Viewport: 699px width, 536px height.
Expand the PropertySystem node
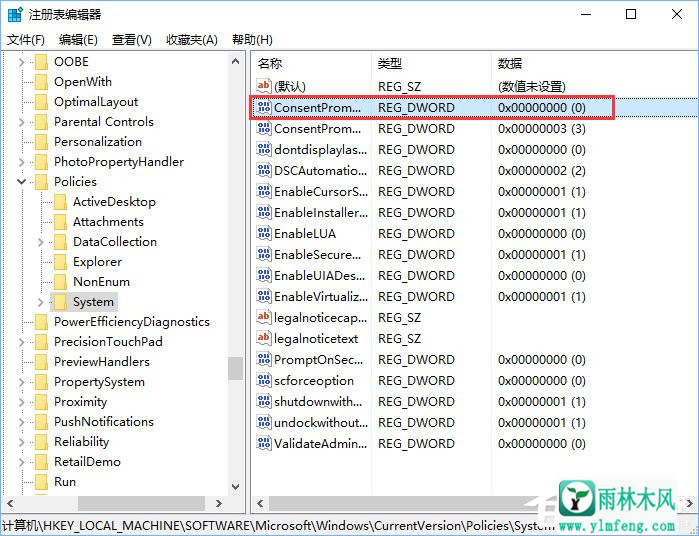(x=21, y=382)
